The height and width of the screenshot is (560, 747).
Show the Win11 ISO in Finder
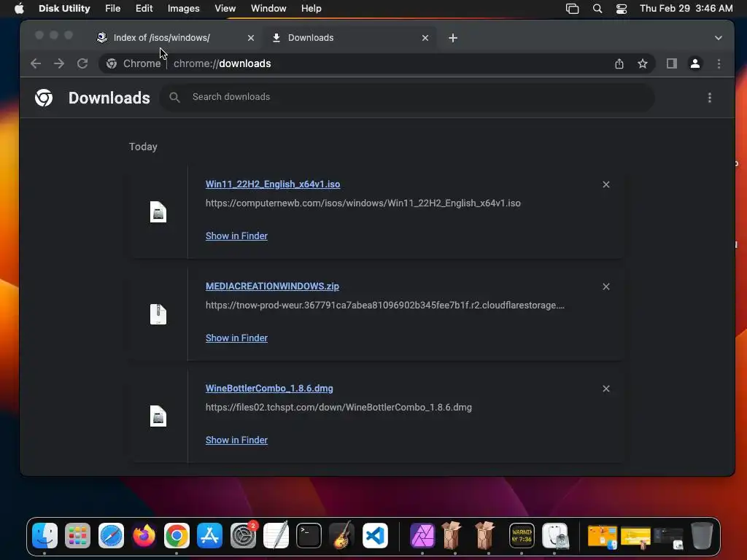[x=237, y=236]
